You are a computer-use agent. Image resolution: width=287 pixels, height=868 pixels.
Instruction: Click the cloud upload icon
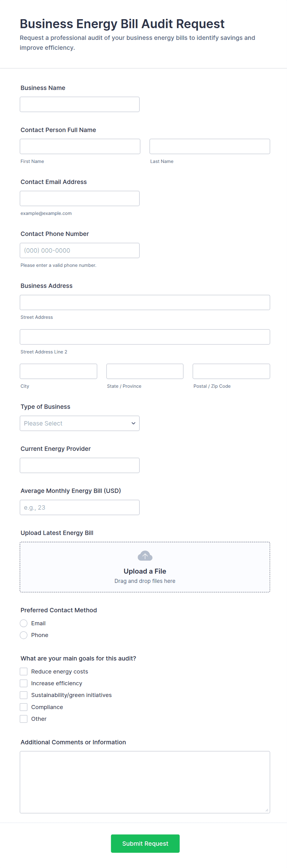145,556
